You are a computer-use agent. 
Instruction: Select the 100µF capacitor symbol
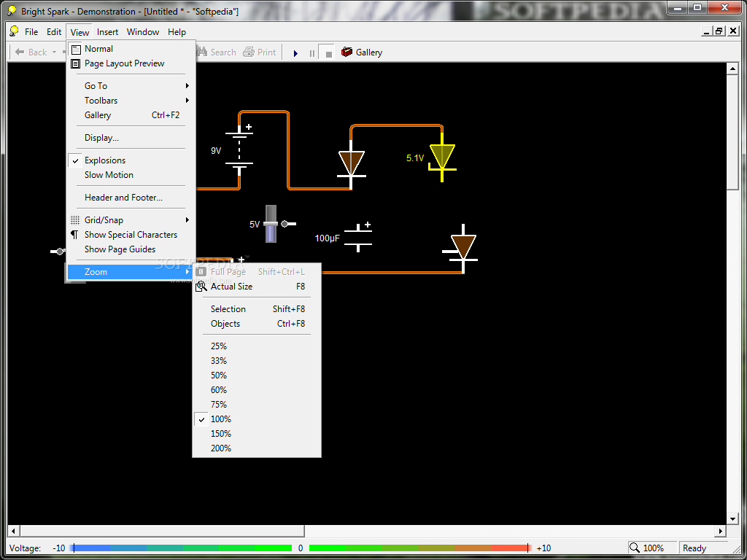tap(358, 238)
